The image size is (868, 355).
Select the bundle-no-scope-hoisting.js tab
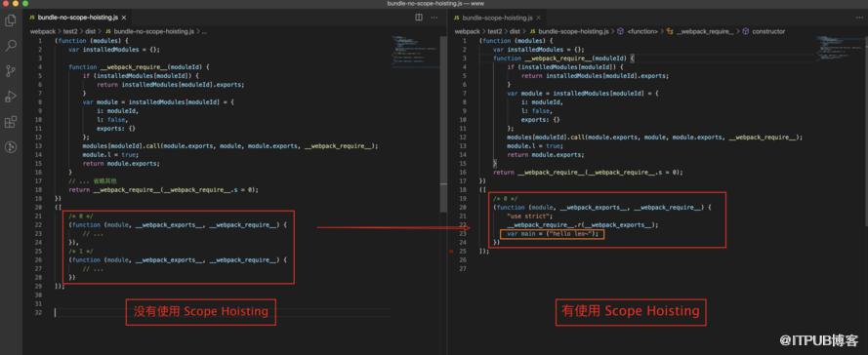point(78,18)
